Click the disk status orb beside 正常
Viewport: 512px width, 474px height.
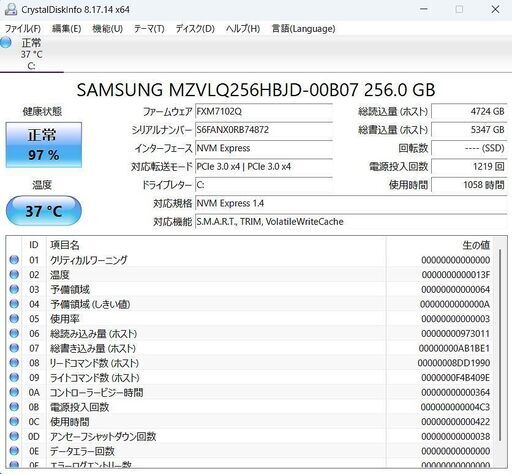point(6,43)
